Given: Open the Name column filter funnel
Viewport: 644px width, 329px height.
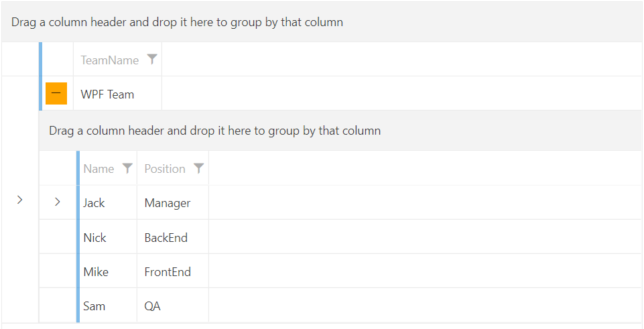Looking at the screenshot, I should click(x=127, y=169).
